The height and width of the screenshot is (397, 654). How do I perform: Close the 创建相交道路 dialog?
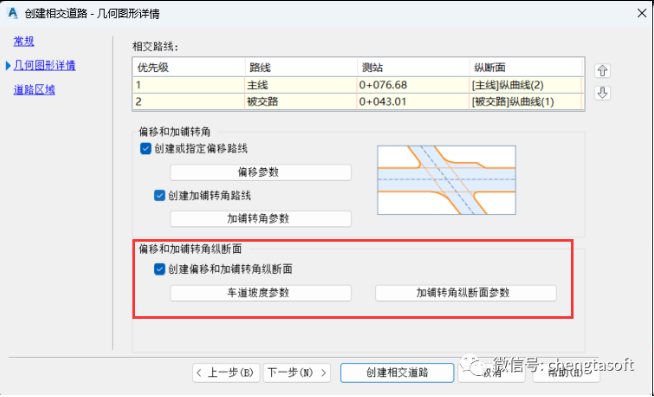[x=642, y=13]
